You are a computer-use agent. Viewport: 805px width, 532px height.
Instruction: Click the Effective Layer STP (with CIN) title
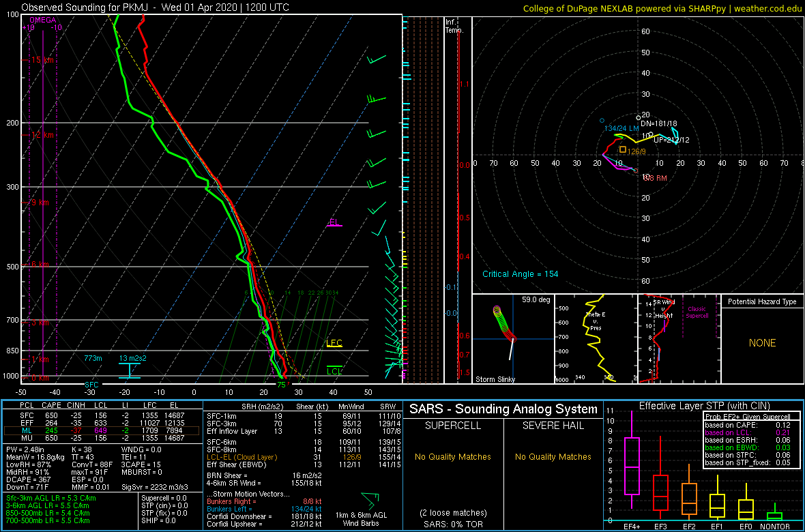pos(703,406)
